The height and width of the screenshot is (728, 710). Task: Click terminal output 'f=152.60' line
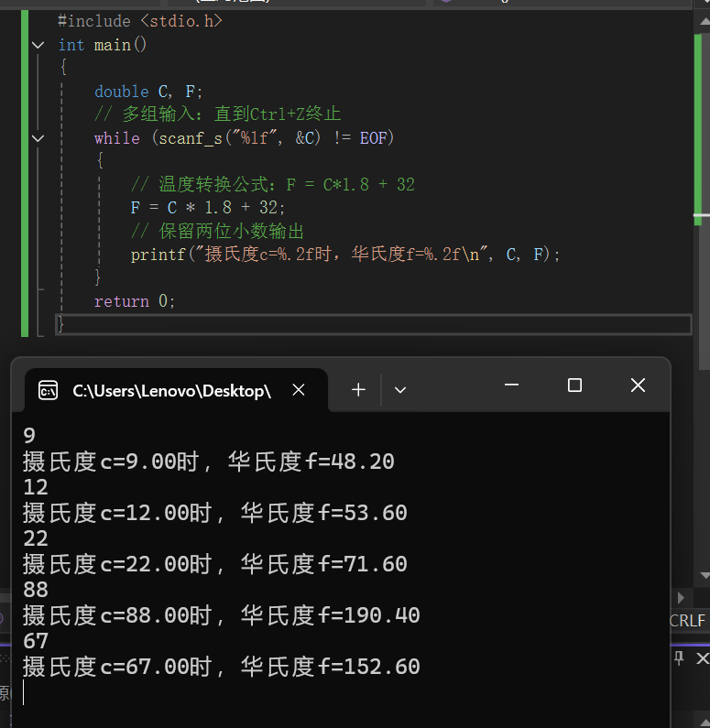tap(222, 667)
